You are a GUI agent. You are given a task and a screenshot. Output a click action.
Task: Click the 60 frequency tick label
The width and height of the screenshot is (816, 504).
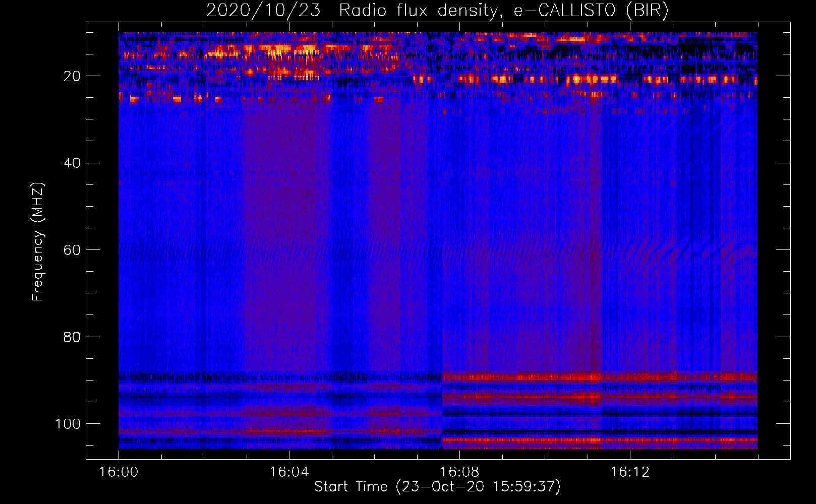pyautogui.click(x=72, y=250)
